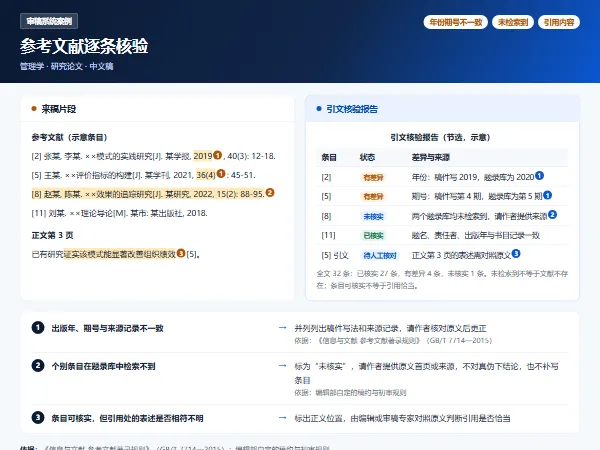The height and width of the screenshot is (450, 600).
Task: Click issue title 条目可核实，但引用处的表述是否相符不明
Action: click(127, 418)
